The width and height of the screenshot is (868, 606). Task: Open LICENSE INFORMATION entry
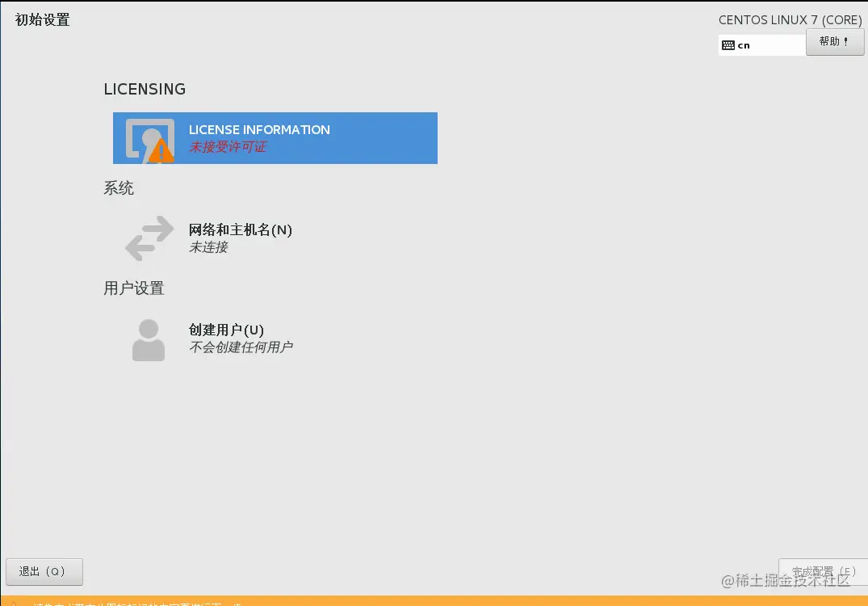(x=275, y=138)
